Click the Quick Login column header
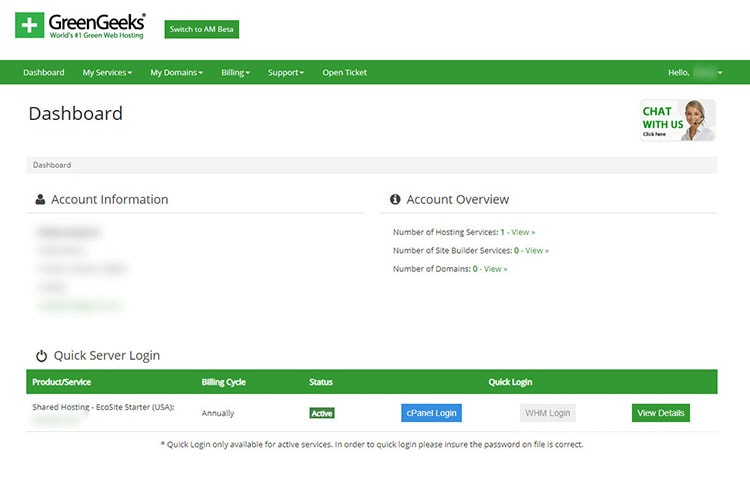This screenshot has height=479, width=750. point(510,382)
